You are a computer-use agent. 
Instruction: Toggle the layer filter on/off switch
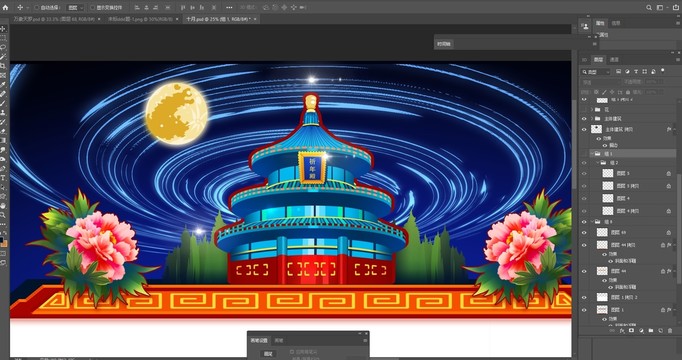663,70
